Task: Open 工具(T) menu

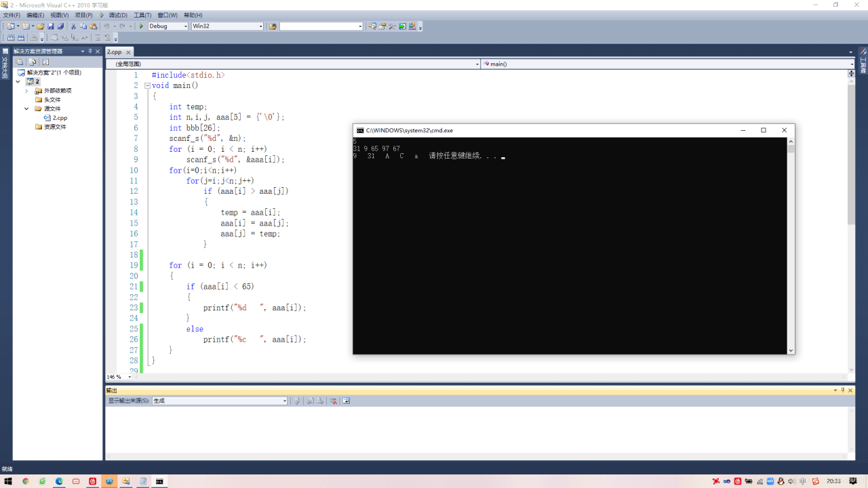Action: click(142, 15)
